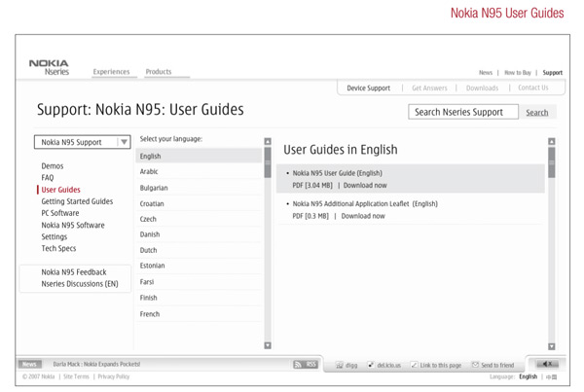This screenshot has width=584, height=392.
Task: Click language list scroll-up arrow
Action: tap(268, 141)
